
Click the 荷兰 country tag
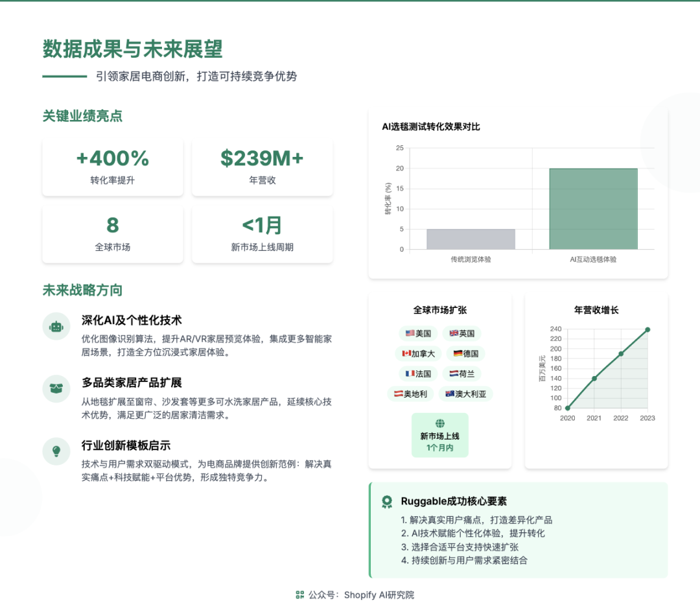[461, 373]
